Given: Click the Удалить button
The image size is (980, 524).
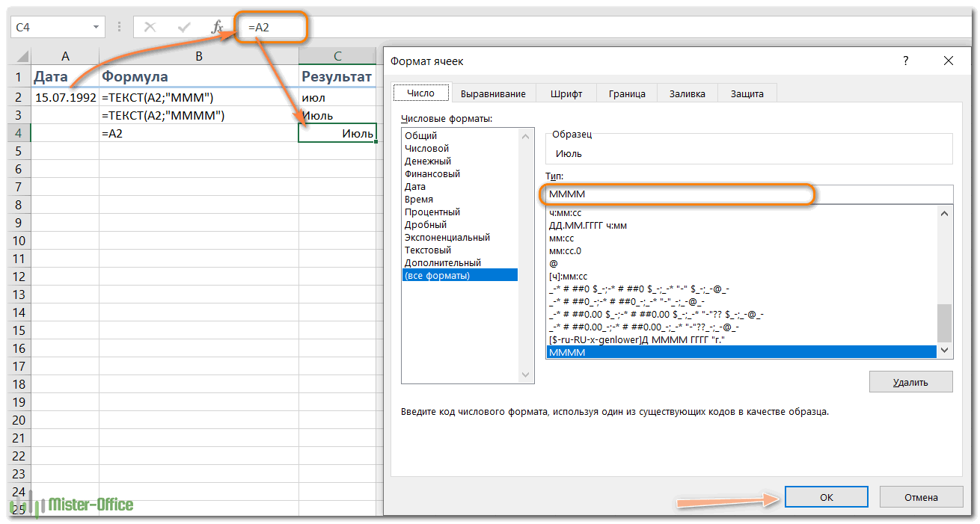Looking at the screenshot, I should click(910, 382).
